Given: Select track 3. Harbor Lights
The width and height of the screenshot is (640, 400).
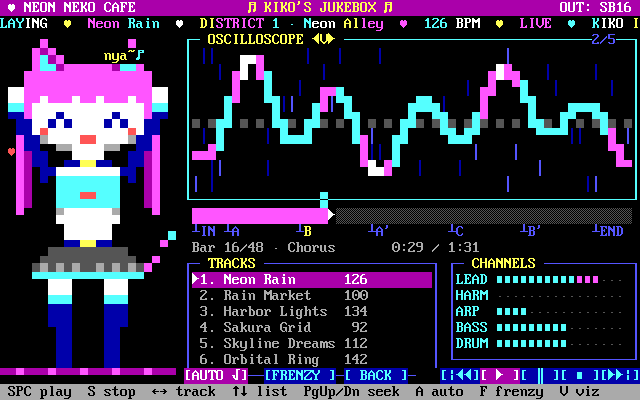Looking at the screenshot, I should click(x=312, y=311).
